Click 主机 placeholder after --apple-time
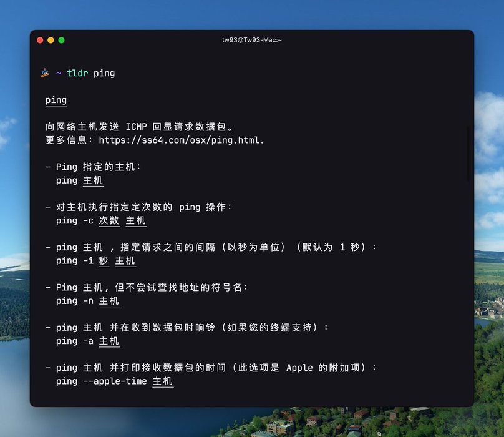 (163, 381)
